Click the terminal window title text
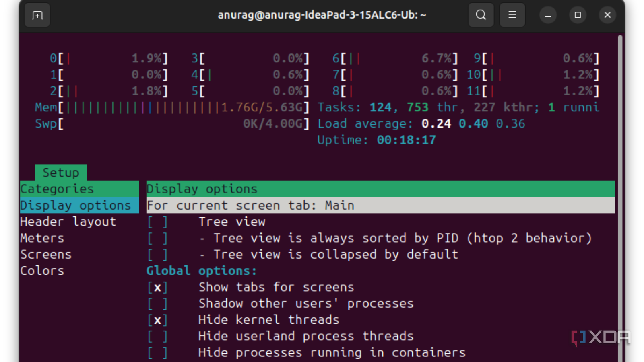The height and width of the screenshot is (362, 644). (322, 15)
